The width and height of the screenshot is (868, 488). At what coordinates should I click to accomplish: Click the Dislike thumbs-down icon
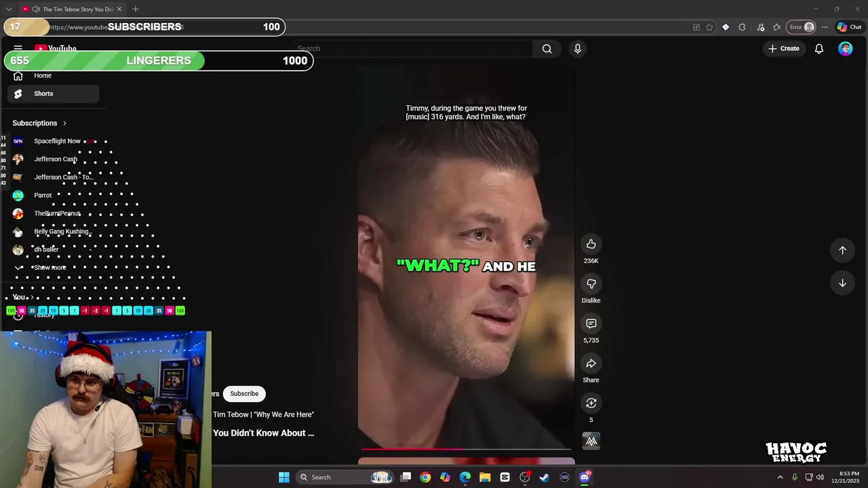[x=591, y=284]
